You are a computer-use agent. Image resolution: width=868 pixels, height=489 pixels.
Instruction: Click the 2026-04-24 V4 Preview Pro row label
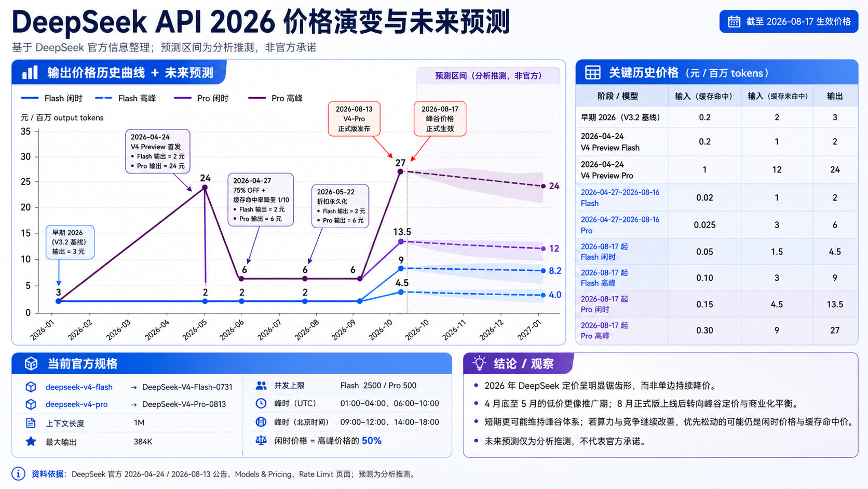click(x=607, y=170)
